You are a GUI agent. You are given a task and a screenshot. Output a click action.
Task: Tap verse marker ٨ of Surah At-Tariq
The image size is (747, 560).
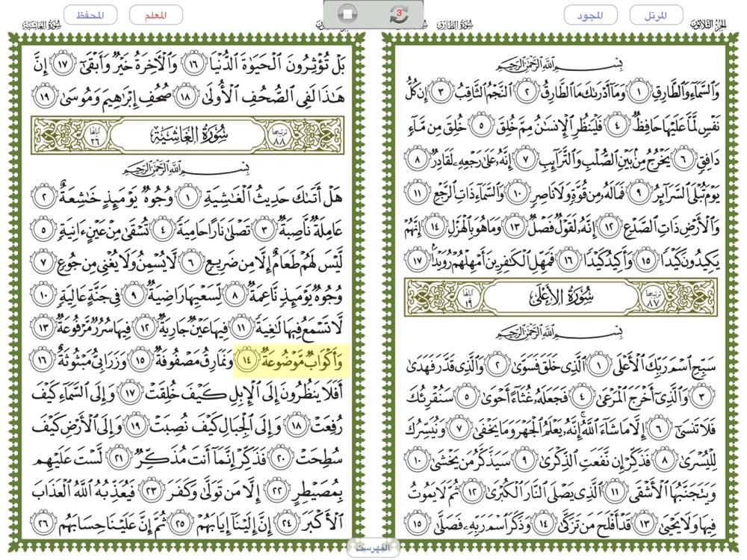(418, 158)
